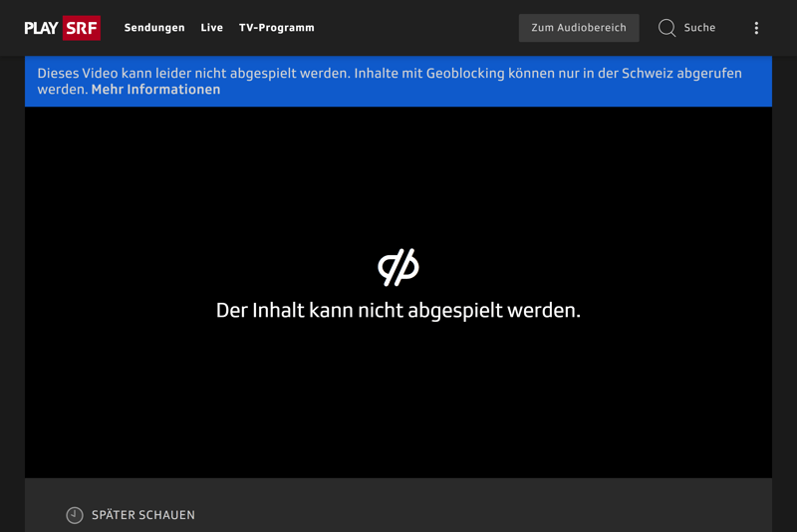The height and width of the screenshot is (532, 797).
Task: Follow the Mehr Informationen link
Action: coord(155,90)
